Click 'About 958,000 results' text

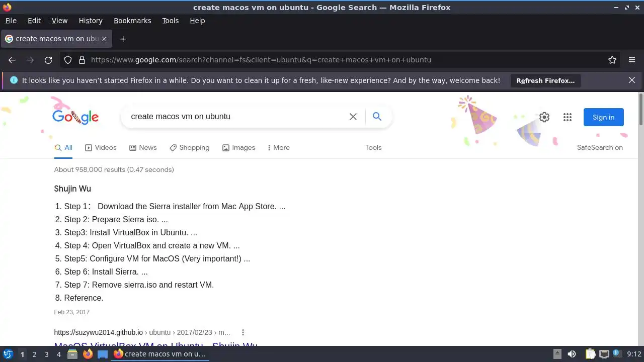(114, 169)
